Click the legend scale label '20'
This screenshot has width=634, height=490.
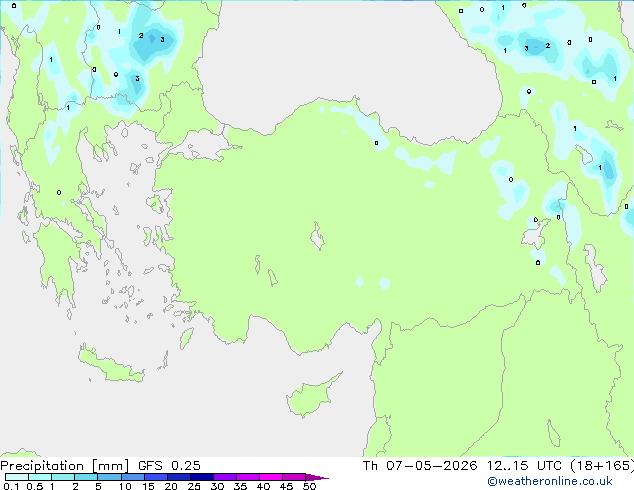pos(171,486)
